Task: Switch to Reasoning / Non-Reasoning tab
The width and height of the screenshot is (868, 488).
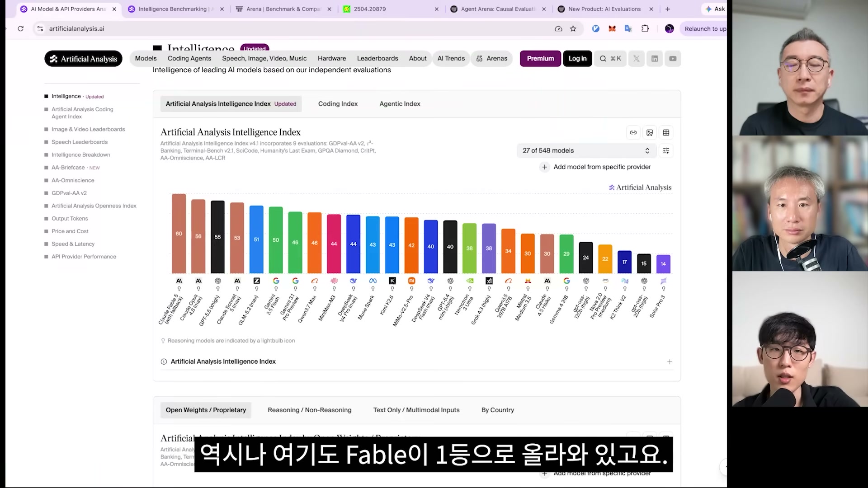Action: click(309, 410)
